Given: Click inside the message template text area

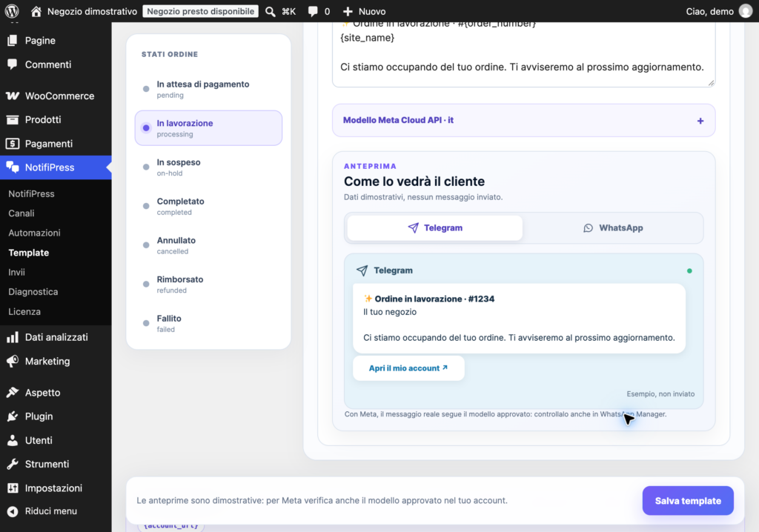Looking at the screenshot, I should pyautogui.click(x=524, y=55).
